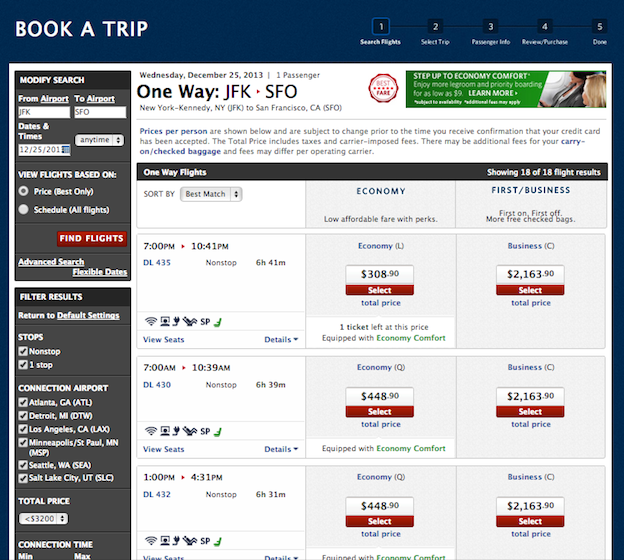The image size is (624, 560).
Task: Click the Wi-Fi amenity icon for DL 435
Action: (x=150, y=321)
